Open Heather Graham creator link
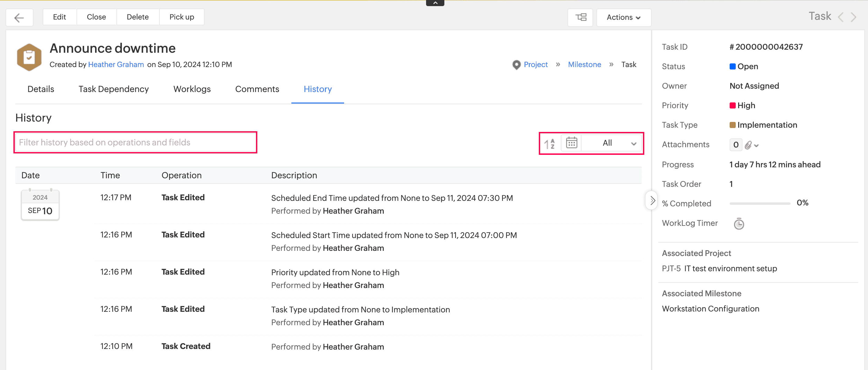 tap(116, 65)
